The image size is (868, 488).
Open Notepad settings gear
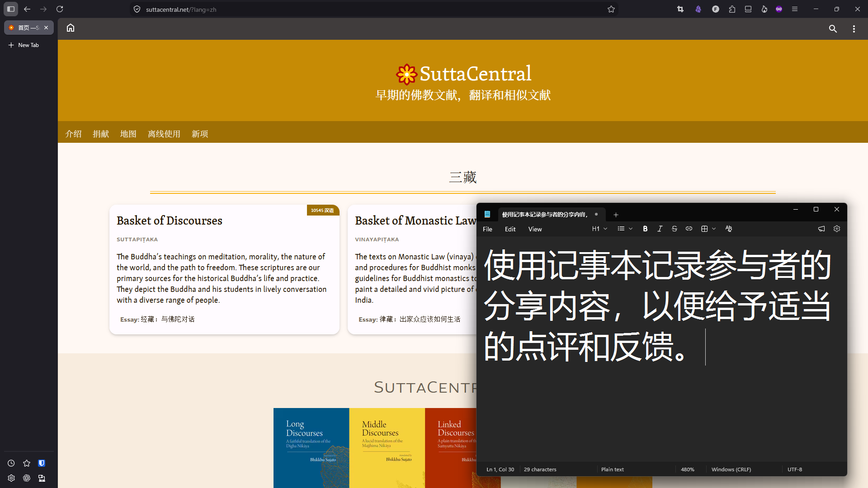tap(837, 229)
